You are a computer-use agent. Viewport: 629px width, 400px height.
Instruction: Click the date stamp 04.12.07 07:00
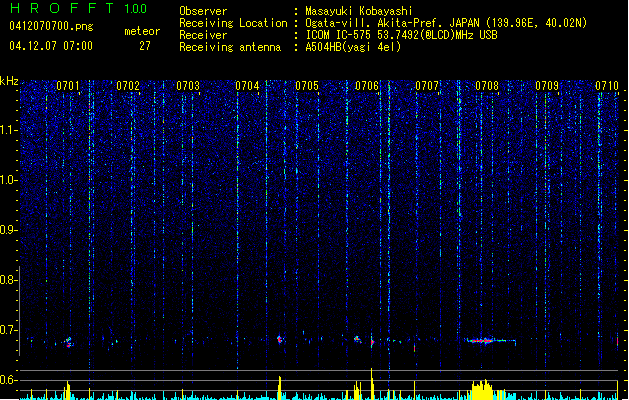[51, 46]
